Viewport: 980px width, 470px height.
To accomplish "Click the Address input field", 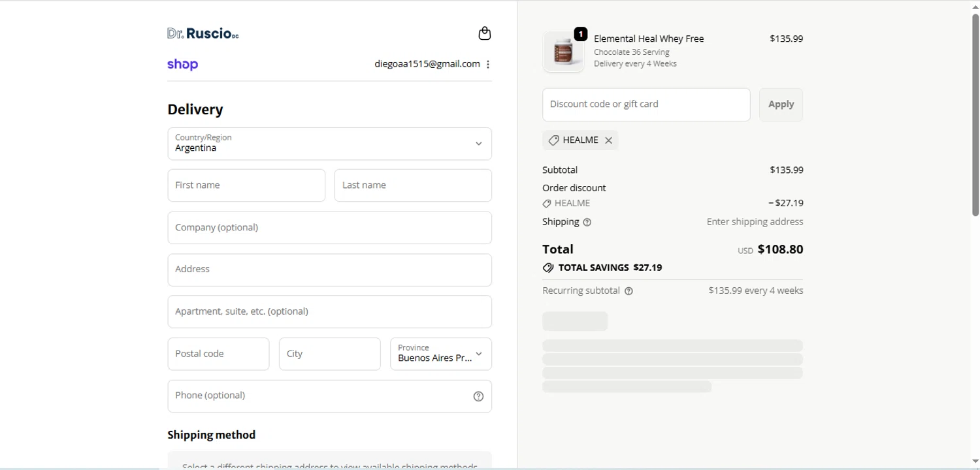I will point(329,270).
